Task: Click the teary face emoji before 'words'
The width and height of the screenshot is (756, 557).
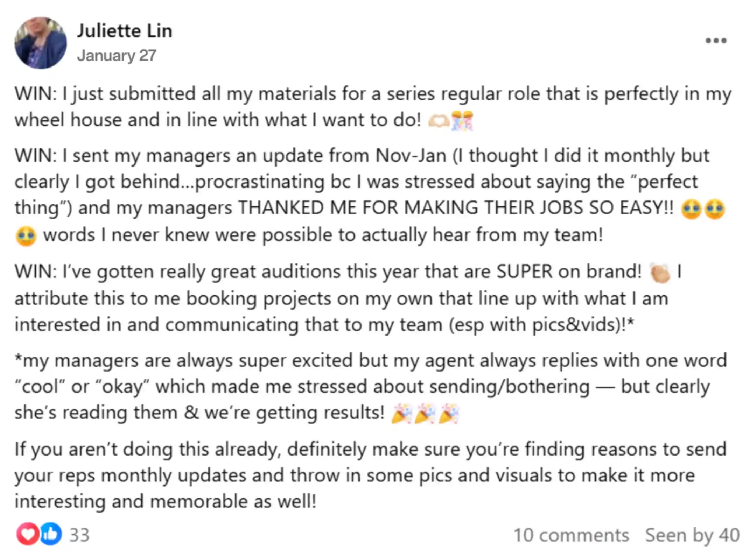Action: (26, 236)
